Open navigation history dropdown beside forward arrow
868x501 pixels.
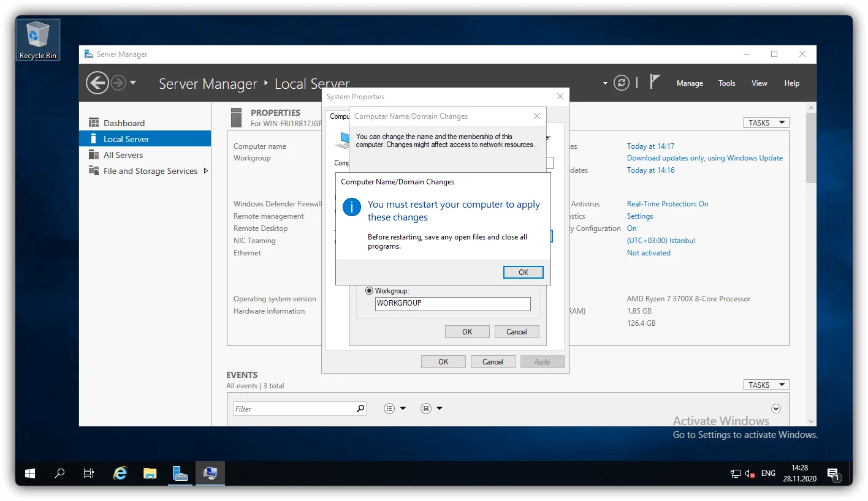(x=133, y=83)
